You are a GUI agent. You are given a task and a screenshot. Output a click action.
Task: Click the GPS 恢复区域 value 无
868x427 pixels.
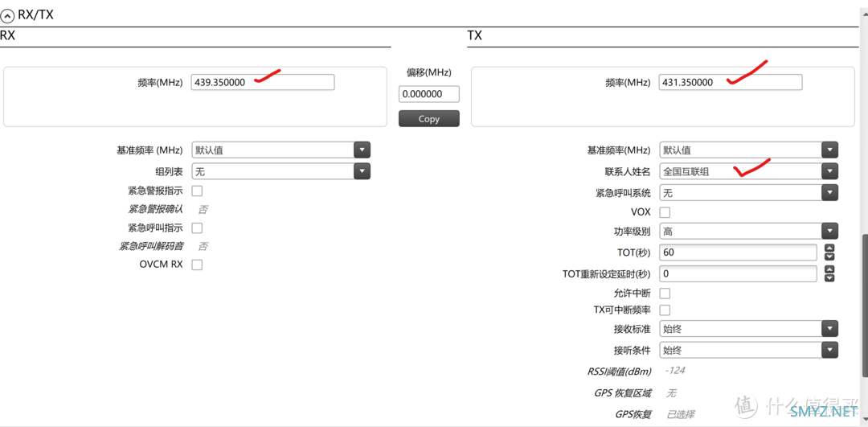coord(671,393)
